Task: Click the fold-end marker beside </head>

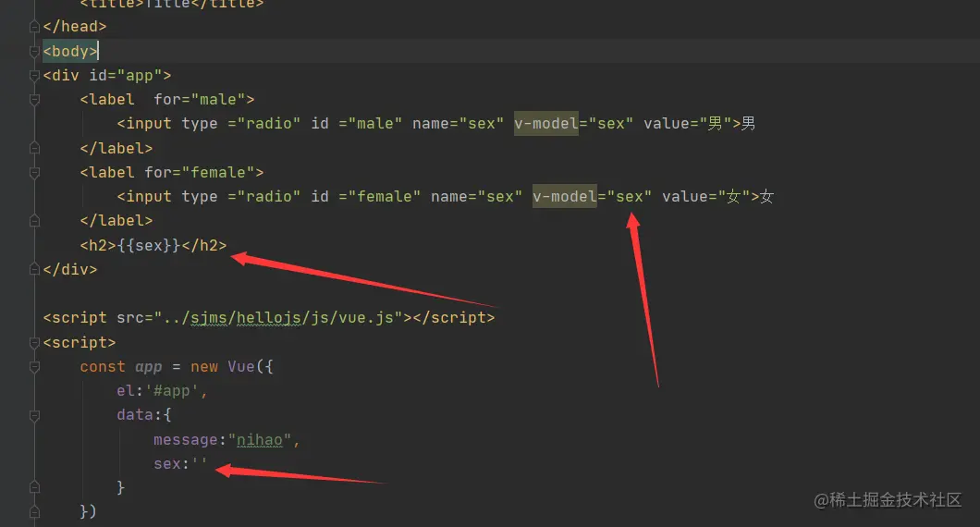Action: tap(35, 27)
